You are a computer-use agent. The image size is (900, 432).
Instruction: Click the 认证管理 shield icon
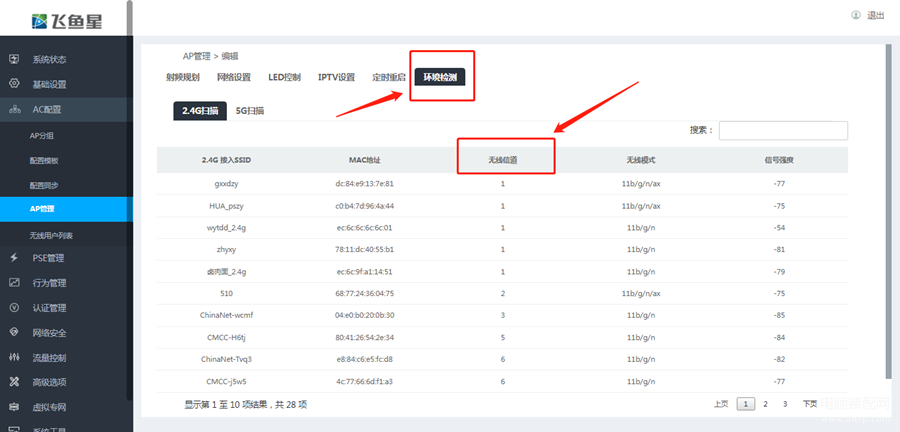click(x=15, y=308)
